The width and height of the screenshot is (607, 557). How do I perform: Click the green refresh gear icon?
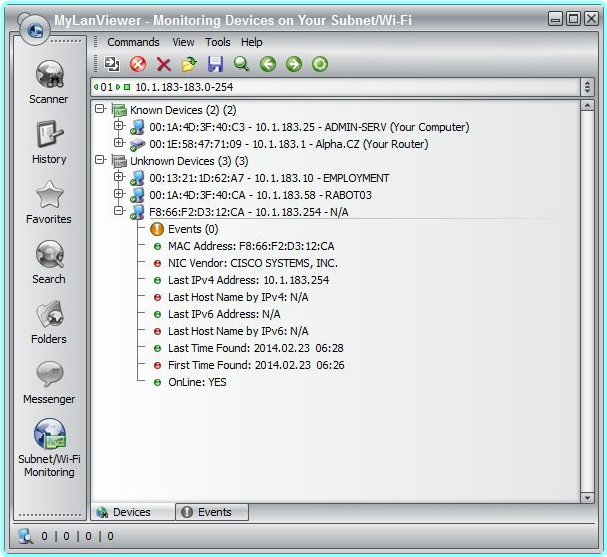click(x=320, y=64)
